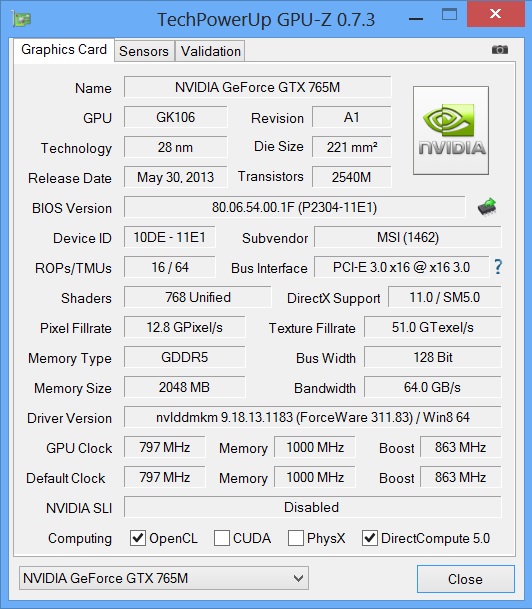532x609 pixels.
Task: Click the GPU Clock value 797 MHz
Action: (x=165, y=447)
